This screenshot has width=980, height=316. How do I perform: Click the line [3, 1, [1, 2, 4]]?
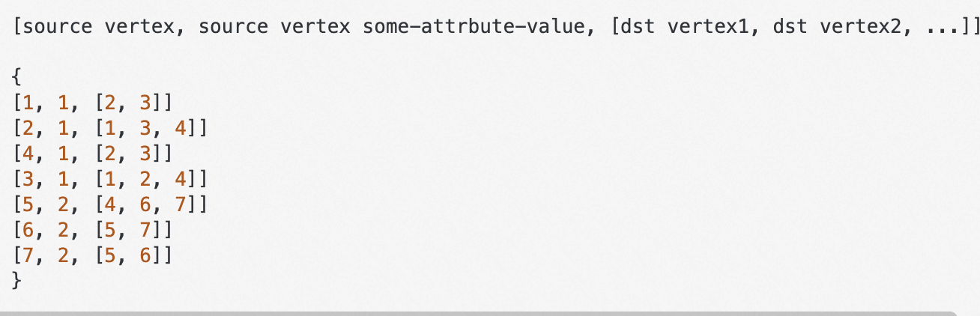109,178
